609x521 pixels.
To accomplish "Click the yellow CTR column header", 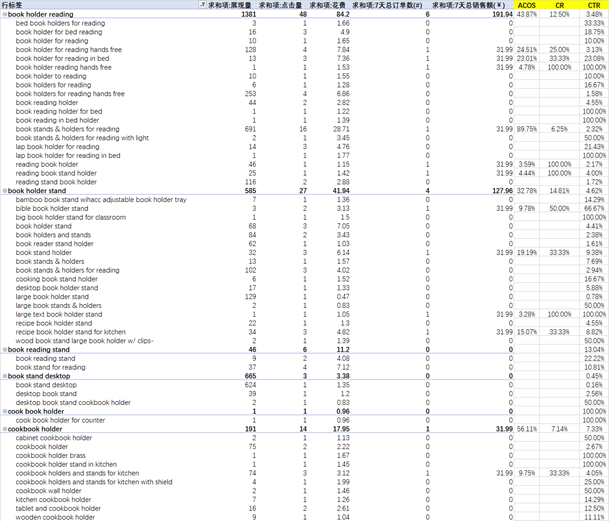I will coord(594,6).
